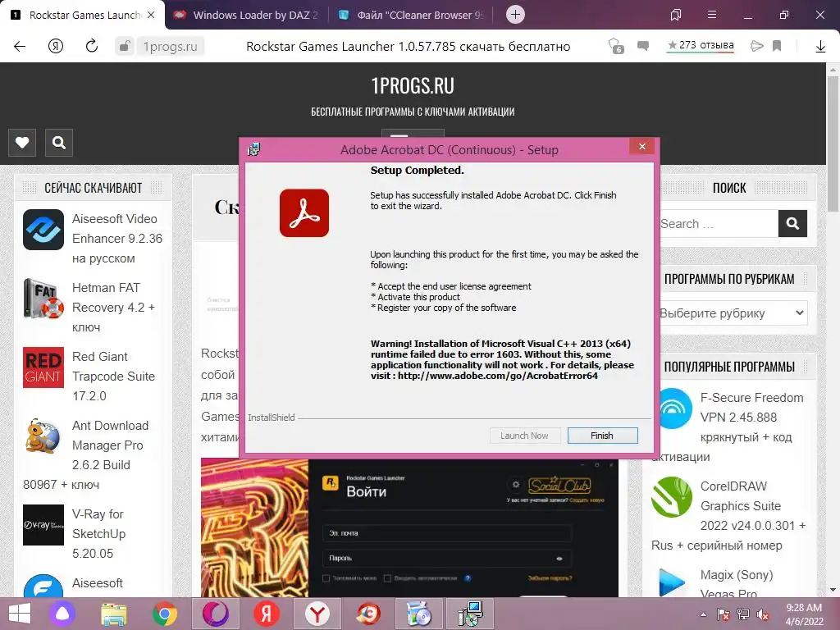The image size is (840, 630).
Task: Close the Adobe Acrobat Setup dialog
Action: click(642, 147)
